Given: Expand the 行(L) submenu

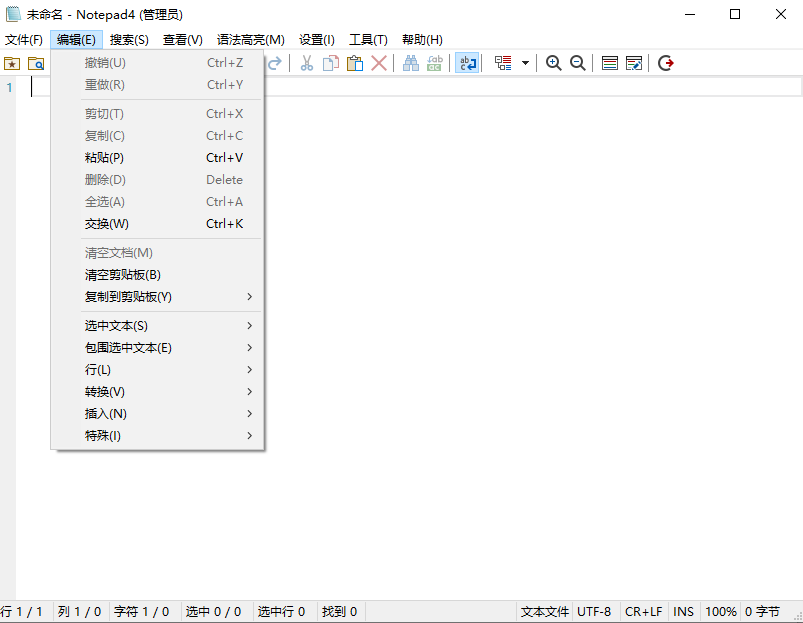Looking at the screenshot, I should point(158,370).
